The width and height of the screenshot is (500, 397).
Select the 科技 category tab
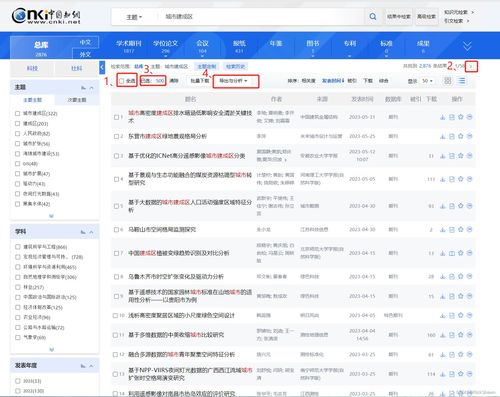(x=32, y=68)
